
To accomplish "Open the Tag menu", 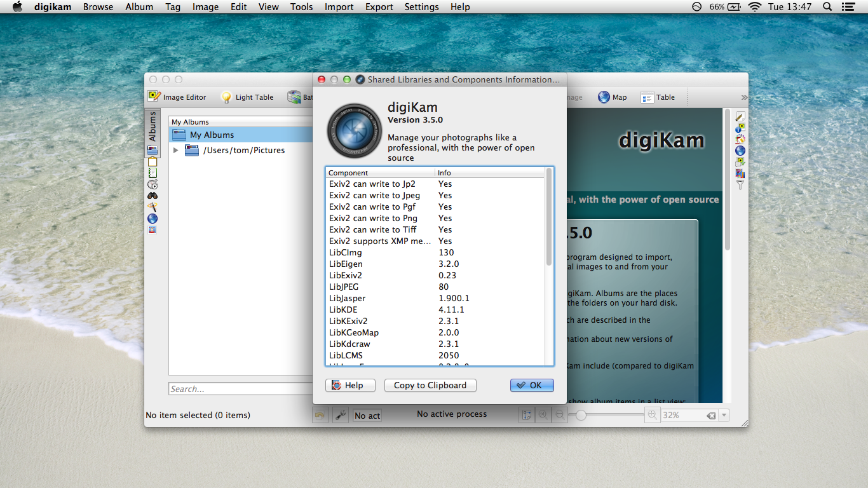I will [173, 7].
